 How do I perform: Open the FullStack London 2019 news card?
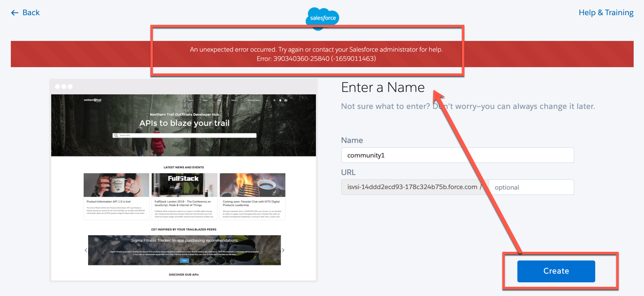(x=184, y=196)
